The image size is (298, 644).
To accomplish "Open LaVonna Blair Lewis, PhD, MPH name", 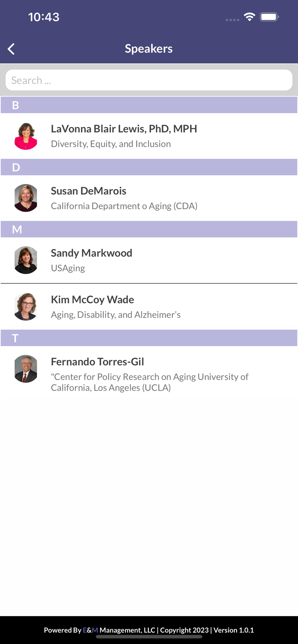I will click(x=124, y=129).
